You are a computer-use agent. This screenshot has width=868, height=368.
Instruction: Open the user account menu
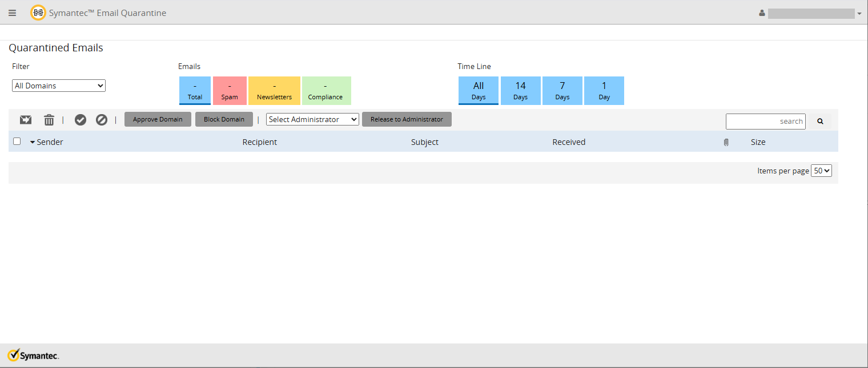[x=810, y=13]
